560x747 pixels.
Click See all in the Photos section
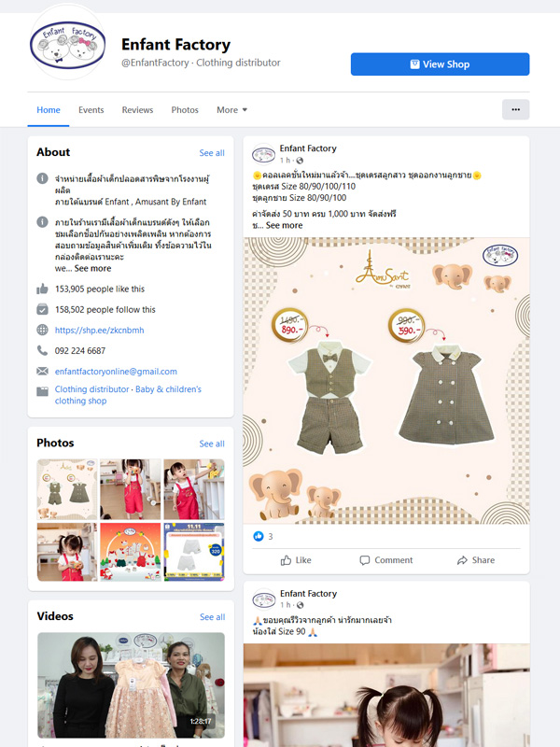[x=212, y=444]
